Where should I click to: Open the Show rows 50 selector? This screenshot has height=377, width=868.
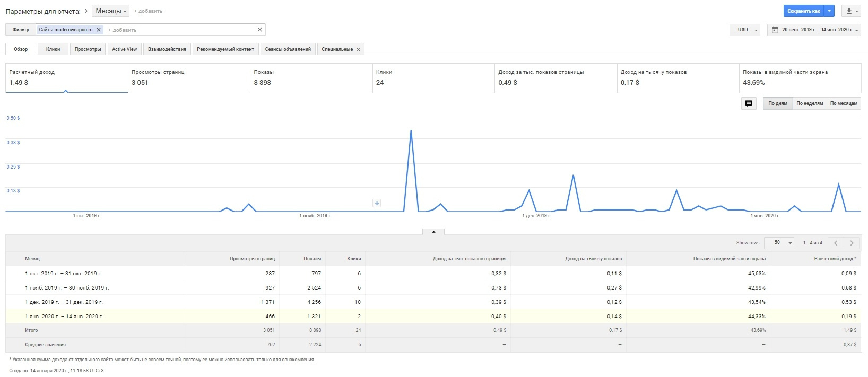[x=779, y=243]
